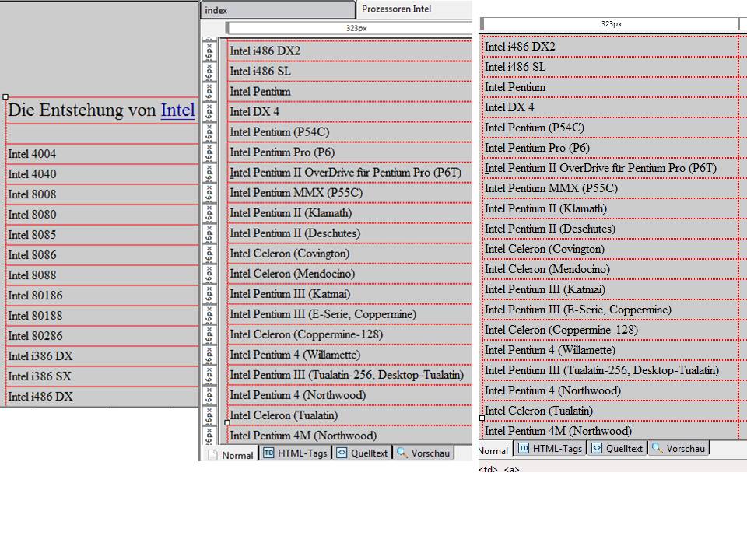This screenshot has height=560, width=747.
Task: Open HTML-Tags view in the middle editor pane
Action: [x=296, y=453]
